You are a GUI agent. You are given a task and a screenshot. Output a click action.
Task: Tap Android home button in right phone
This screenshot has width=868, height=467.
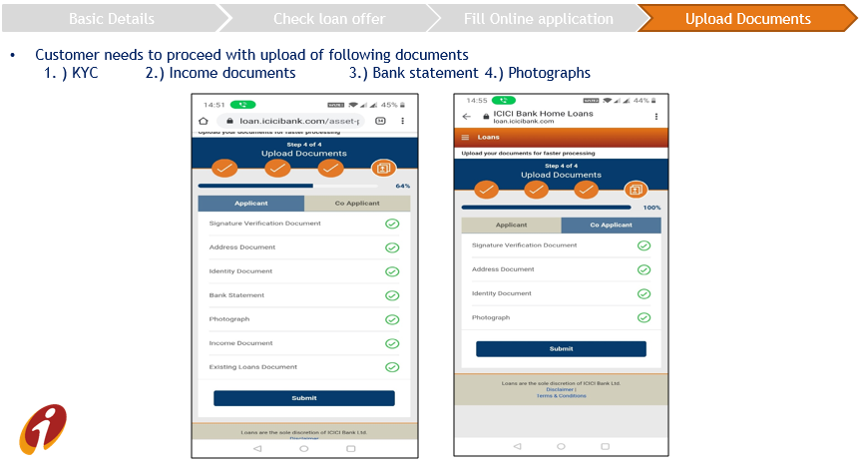tap(561, 446)
